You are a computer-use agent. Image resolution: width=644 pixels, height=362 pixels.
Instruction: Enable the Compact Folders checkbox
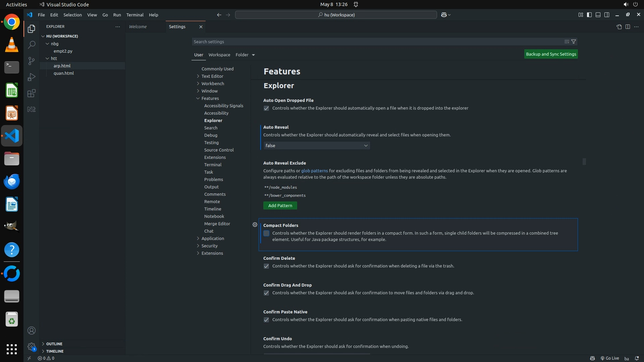coord(266,233)
